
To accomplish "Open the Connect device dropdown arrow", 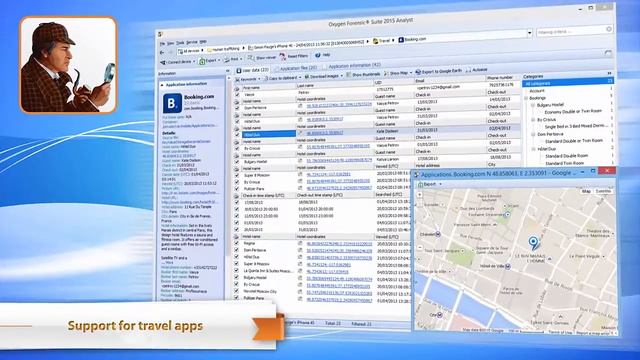I will coord(194,62).
